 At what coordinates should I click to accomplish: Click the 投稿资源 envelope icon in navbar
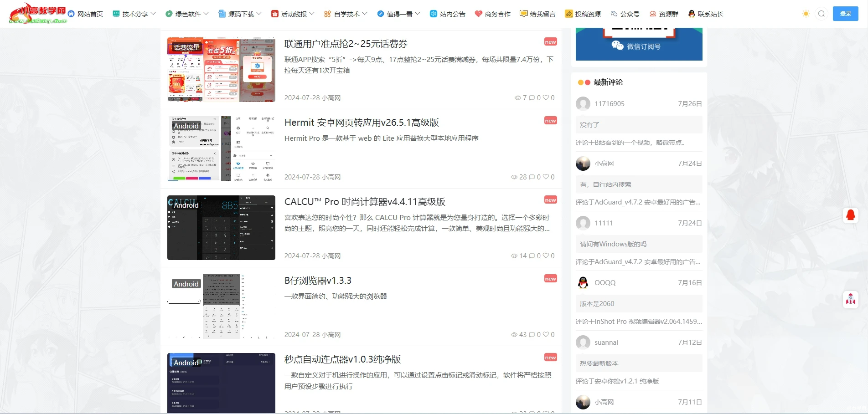568,14
